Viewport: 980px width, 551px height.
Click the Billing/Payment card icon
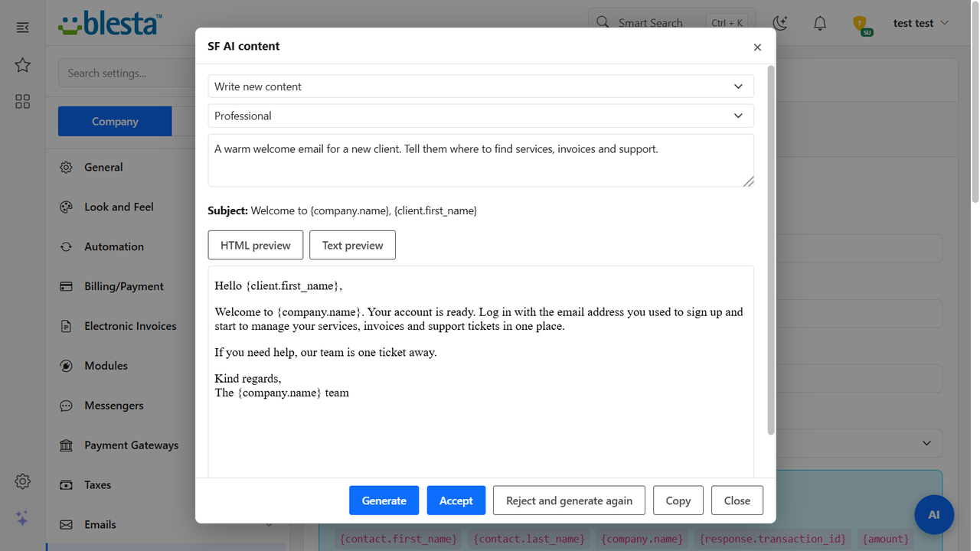pos(67,287)
